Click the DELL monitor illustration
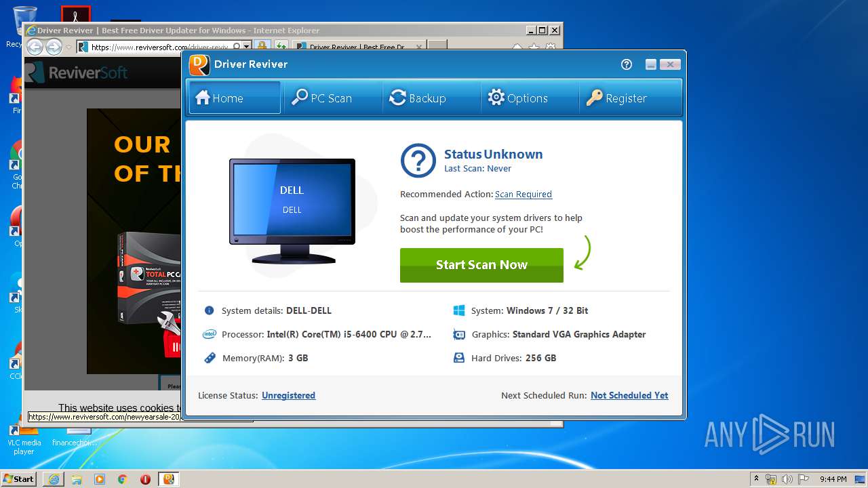Image resolution: width=868 pixels, height=488 pixels. pyautogui.click(x=292, y=211)
